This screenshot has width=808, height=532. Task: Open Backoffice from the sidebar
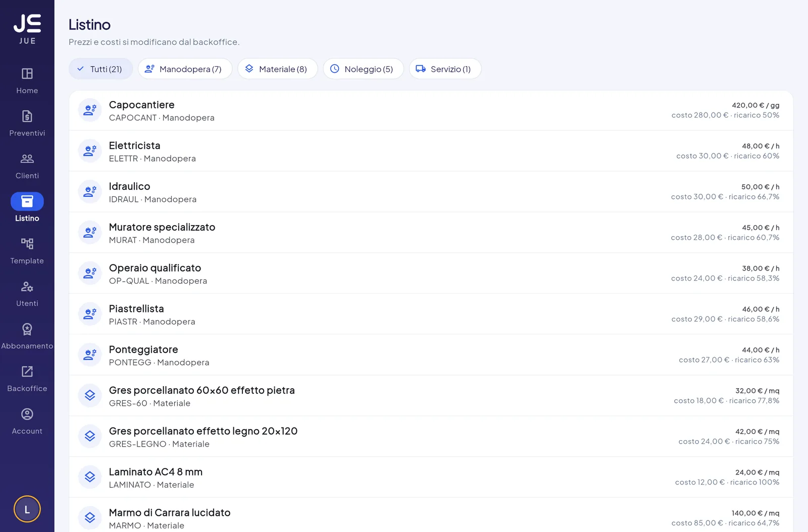[27, 379]
